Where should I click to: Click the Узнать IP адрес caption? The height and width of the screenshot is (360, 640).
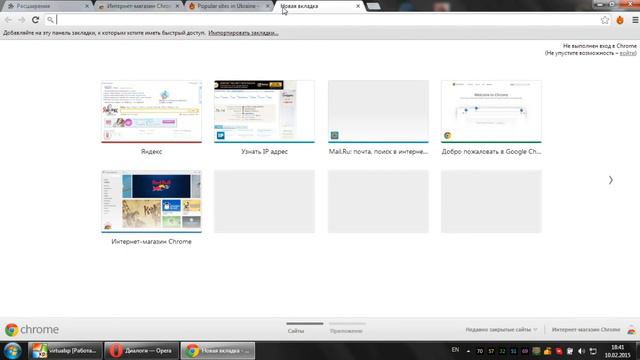click(264, 151)
